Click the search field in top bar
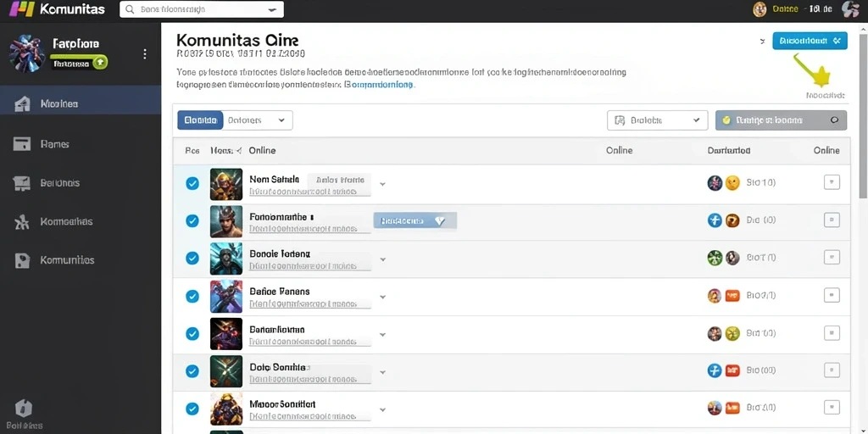Image resolution: width=868 pixels, height=434 pixels. pyautogui.click(x=202, y=9)
